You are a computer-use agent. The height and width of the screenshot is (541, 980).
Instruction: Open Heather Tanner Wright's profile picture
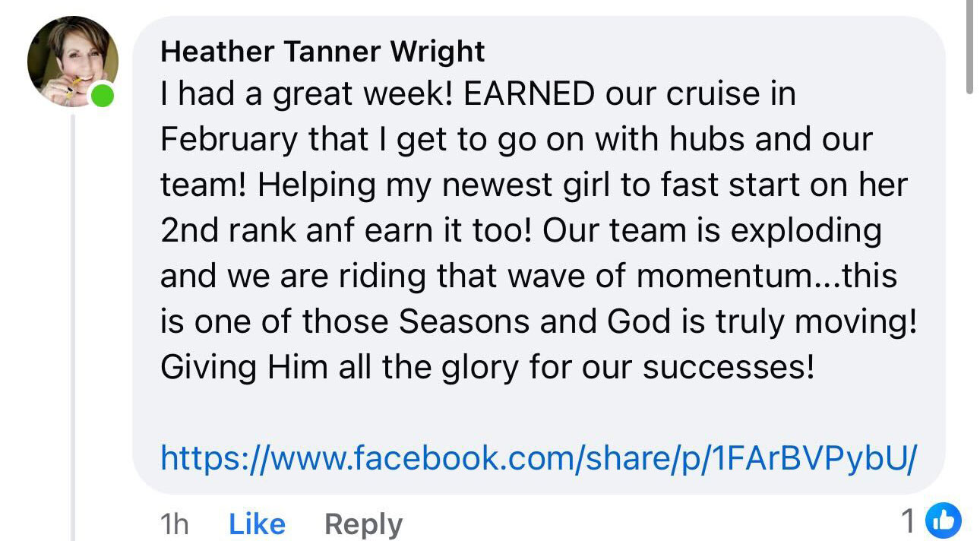point(71,61)
